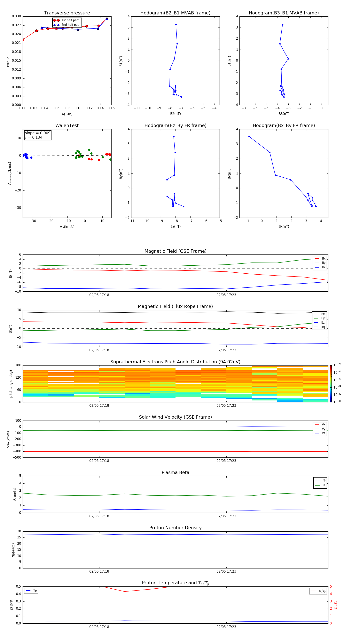Click the 'V_A(km/s)' x-axis label
This screenshot has height=644, width=351.
[x=67, y=227]
